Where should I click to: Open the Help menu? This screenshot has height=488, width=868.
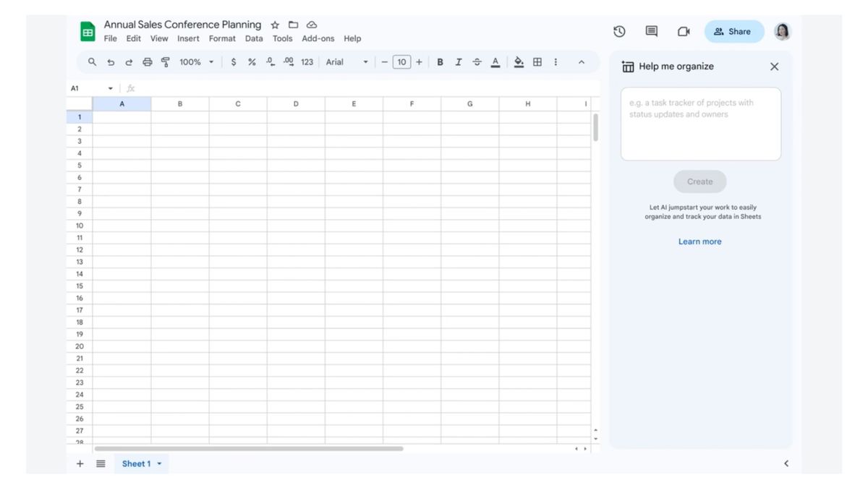pos(352,38)
